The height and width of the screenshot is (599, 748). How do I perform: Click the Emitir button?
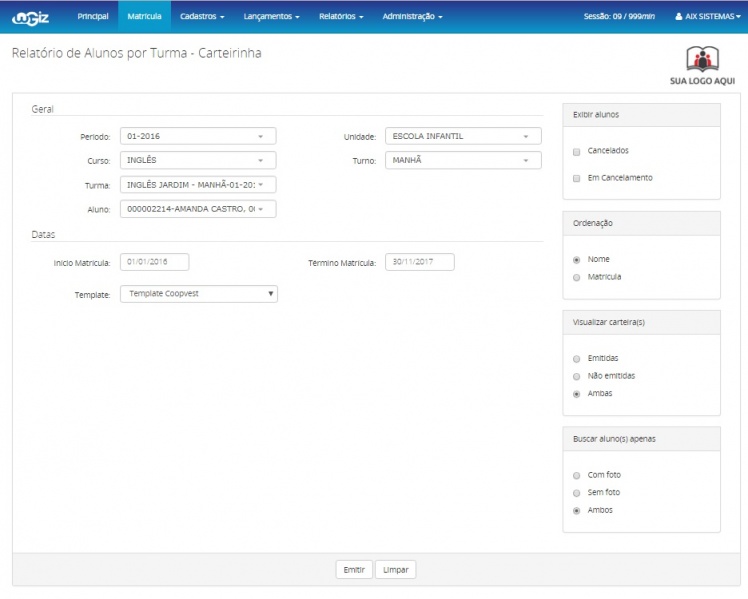click(x=353, y=569)
